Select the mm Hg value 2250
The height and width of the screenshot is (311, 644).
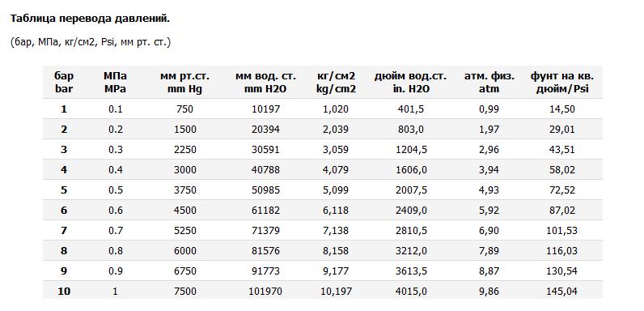point(184,150)
